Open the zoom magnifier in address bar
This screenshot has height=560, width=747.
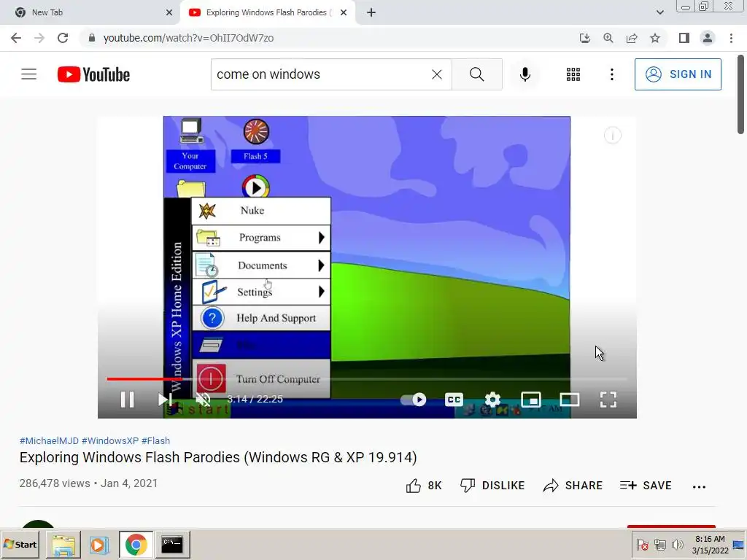click(608, 38)
